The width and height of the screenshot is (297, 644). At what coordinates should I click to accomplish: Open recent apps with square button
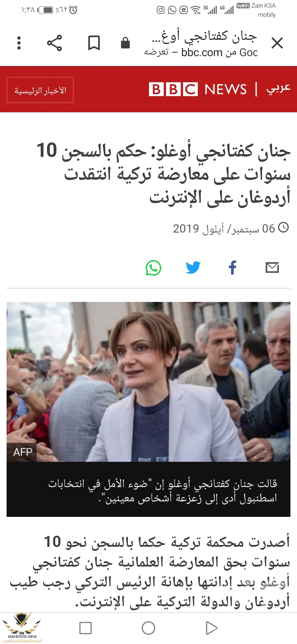point(85,628)
